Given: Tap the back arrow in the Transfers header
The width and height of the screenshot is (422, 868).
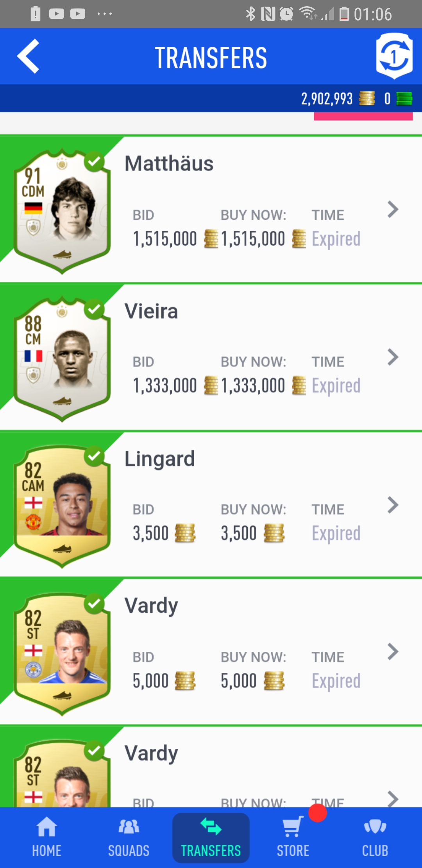Looking at the screenshot, I should click(x=28, y=56).
